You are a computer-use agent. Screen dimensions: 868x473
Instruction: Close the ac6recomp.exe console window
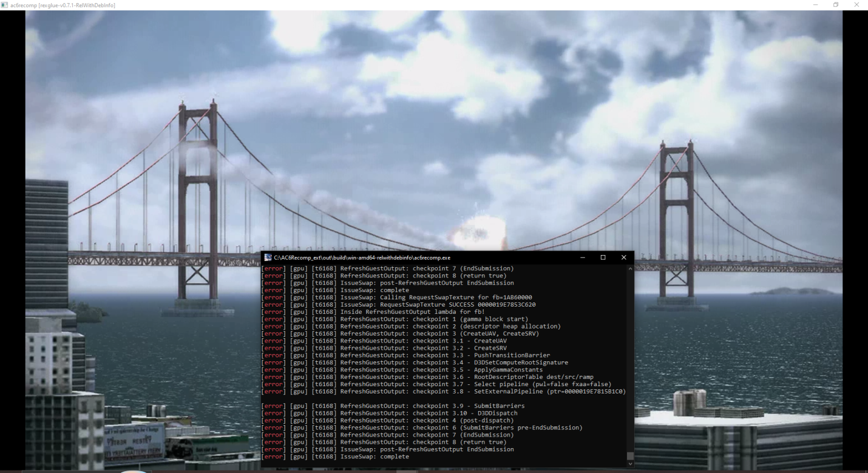point(623,257)
